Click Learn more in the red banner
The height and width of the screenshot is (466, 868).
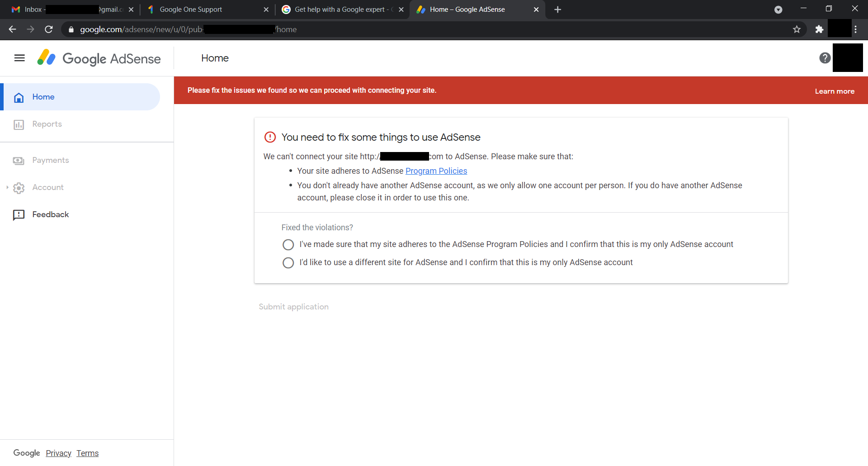(835, 91)
